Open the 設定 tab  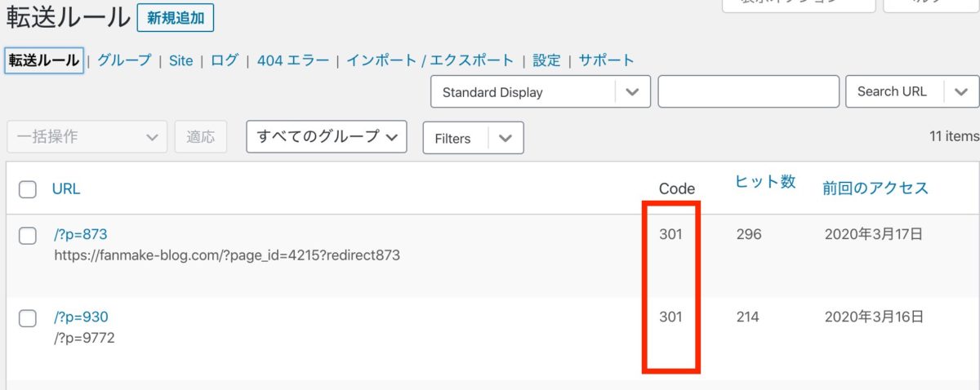tap(546, 60)
